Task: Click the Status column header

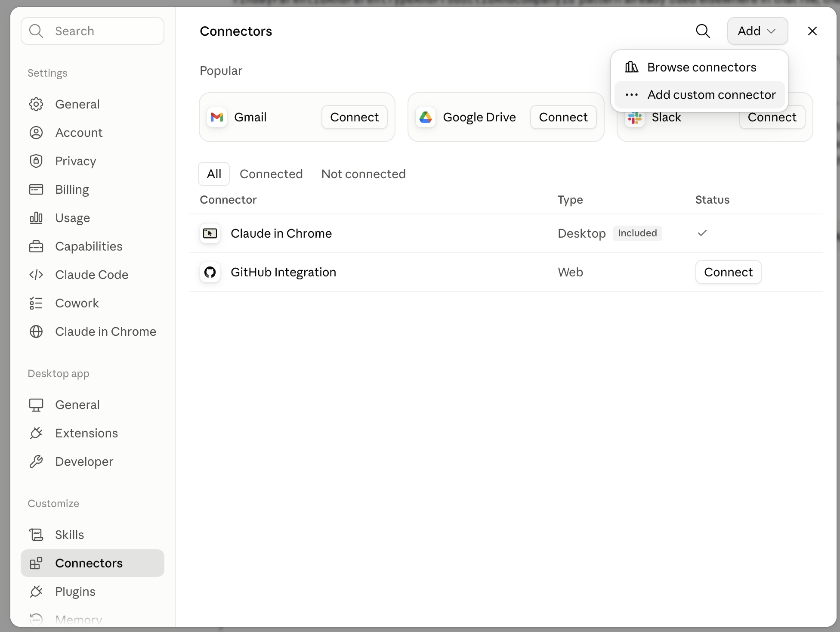Action: pyautogui.click(x=712, y=200)
